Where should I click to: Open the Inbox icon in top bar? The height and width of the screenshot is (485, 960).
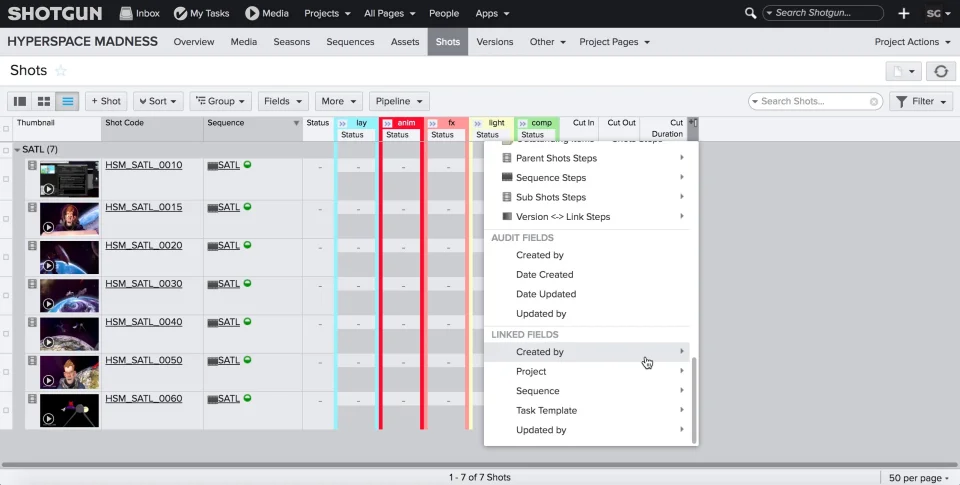126,13
